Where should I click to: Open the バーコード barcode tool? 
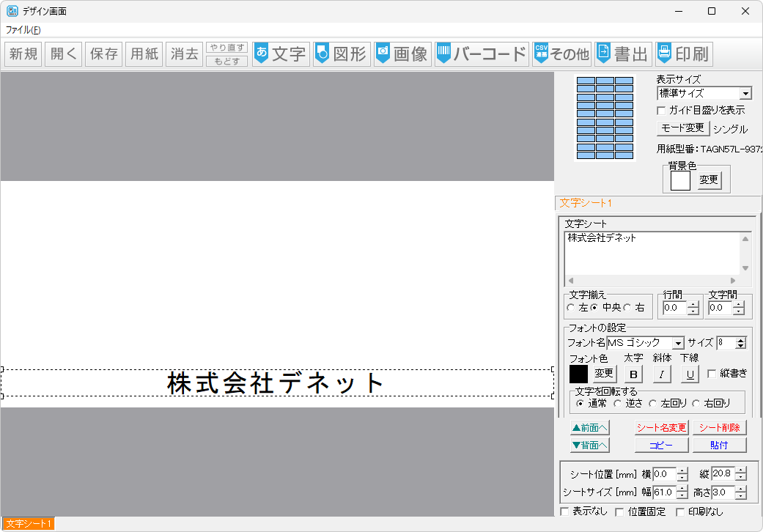click(482, 53)
